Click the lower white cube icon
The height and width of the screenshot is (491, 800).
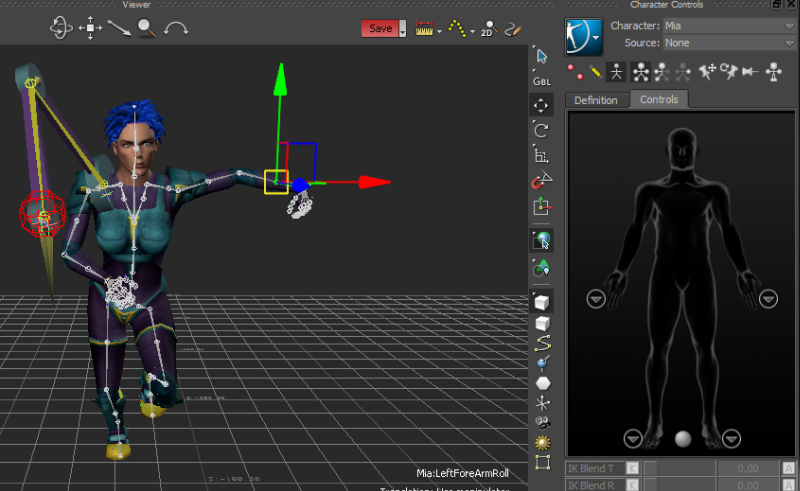click(x=542, y=323)
